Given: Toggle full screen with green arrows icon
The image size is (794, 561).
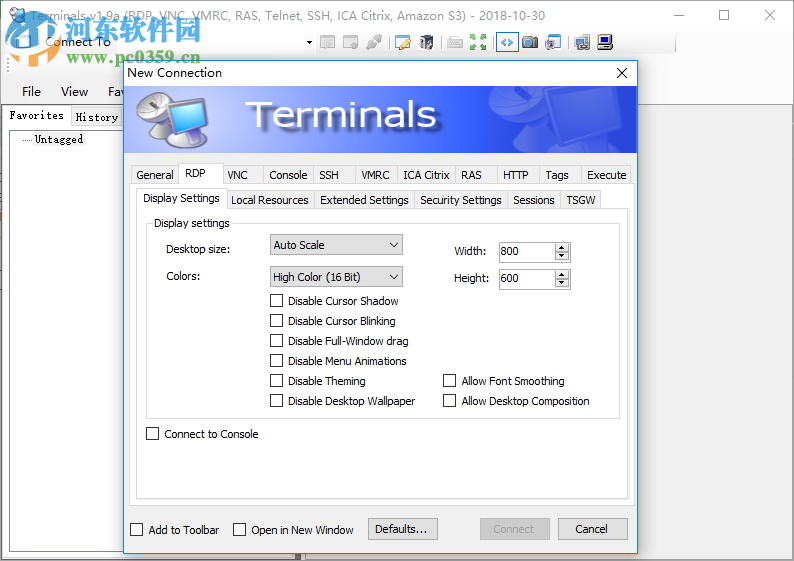Looking at the screenshot, I should [478, 43].
